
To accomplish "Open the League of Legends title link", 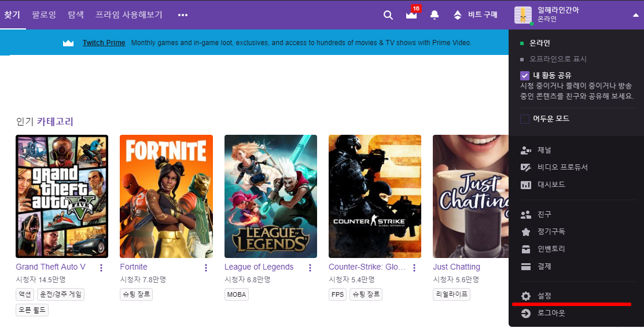I will pos(259,267).
